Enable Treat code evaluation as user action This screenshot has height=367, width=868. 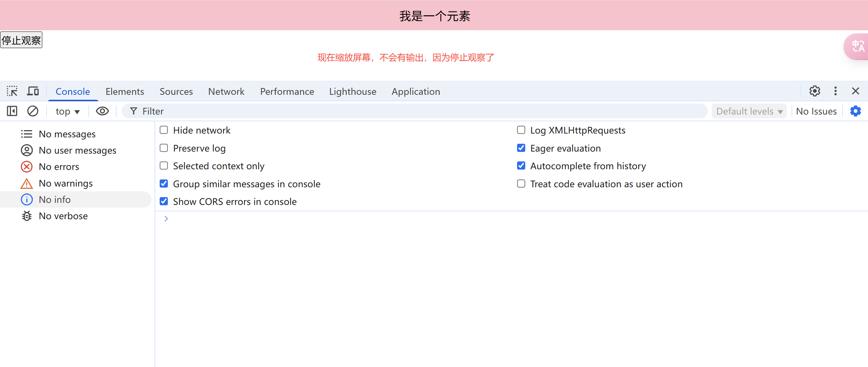pos(521,183)
